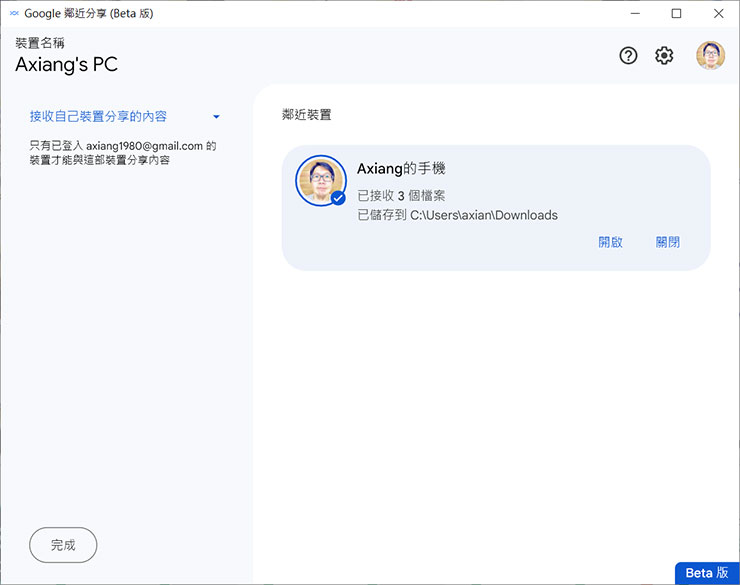Click the 完成 button
This screenshot has height=585, width=740.
[63, 545]
